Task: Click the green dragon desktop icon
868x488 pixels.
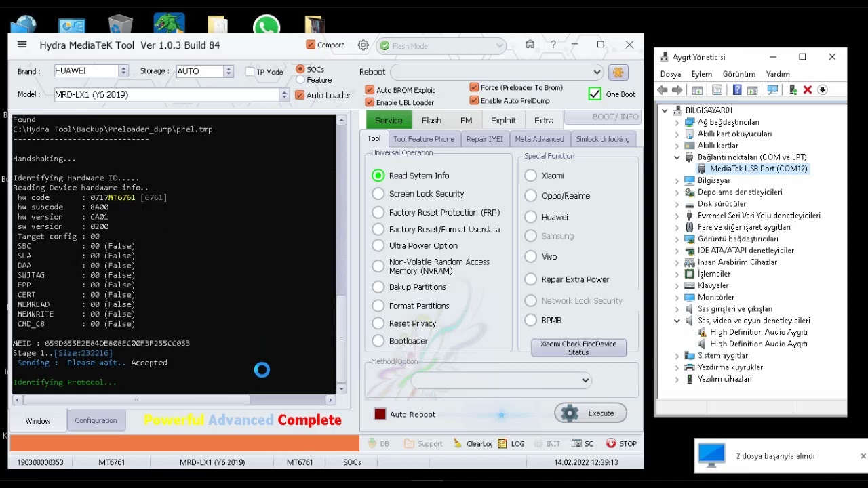Action: point(169,23)
